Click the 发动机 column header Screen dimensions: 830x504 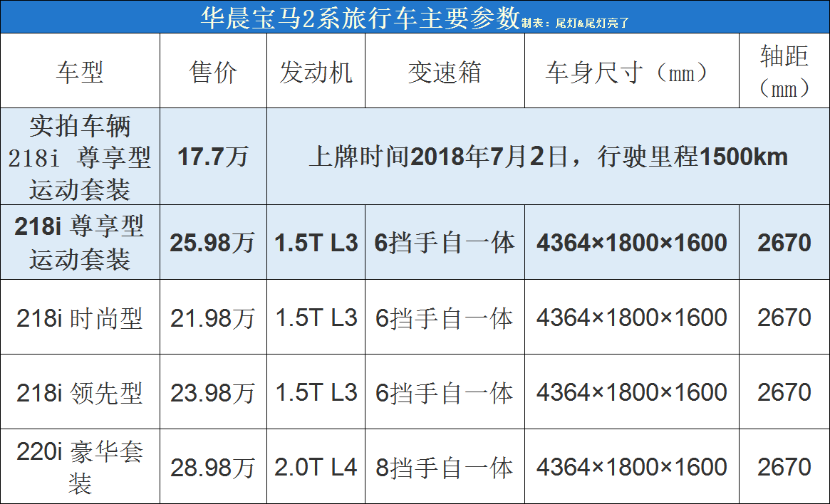(x=316, y=72)
